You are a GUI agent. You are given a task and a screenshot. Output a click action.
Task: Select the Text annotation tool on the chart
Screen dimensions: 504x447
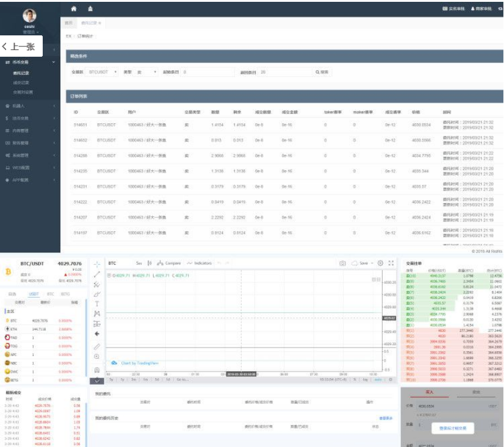(x=97, y=303)
